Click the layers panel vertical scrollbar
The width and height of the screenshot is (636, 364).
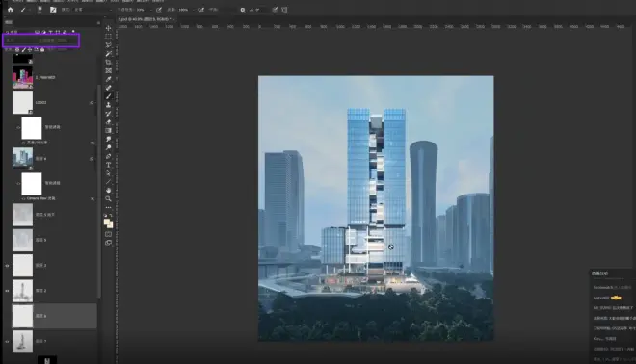tap(98, 191)
